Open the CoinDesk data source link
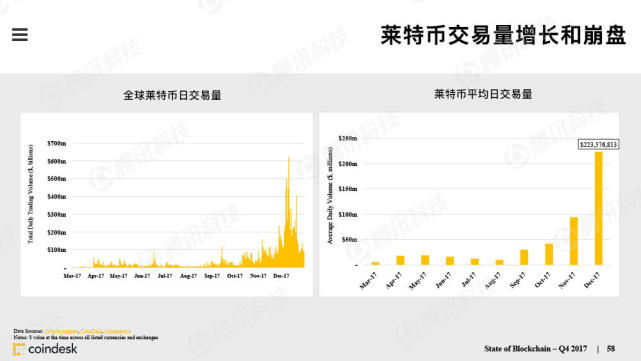The height and width of the screenshot is (361, 641). point(91,331)
